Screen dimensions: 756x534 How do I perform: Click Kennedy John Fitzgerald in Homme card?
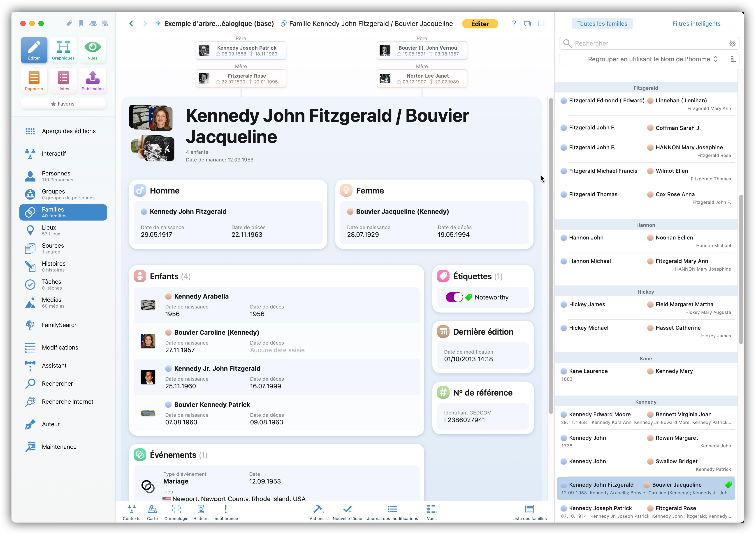(x=188, y=212)
